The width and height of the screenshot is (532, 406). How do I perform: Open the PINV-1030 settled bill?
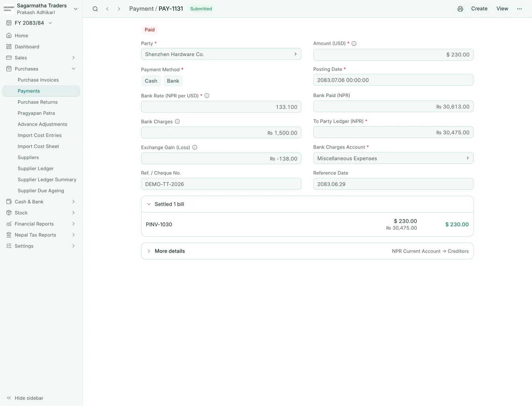coord(307,224)
